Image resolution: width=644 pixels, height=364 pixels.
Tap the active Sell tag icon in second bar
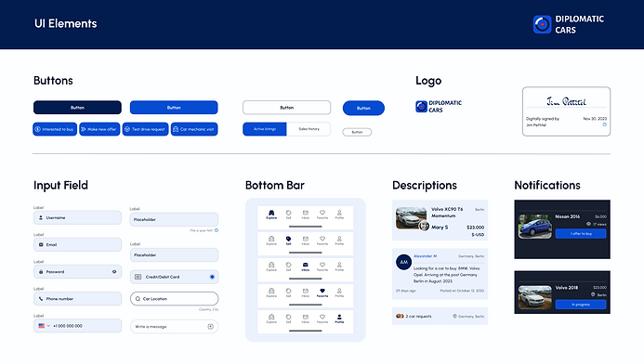click(288, 239)
